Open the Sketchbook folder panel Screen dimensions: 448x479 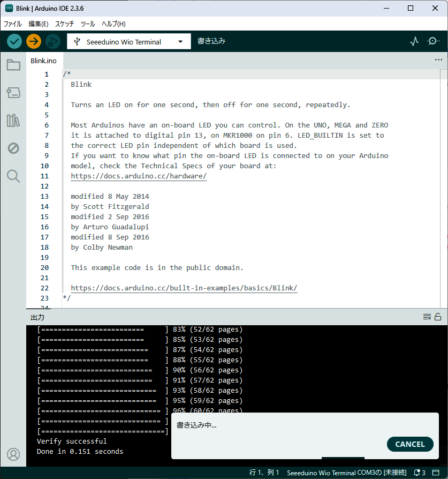click(13, 65)
